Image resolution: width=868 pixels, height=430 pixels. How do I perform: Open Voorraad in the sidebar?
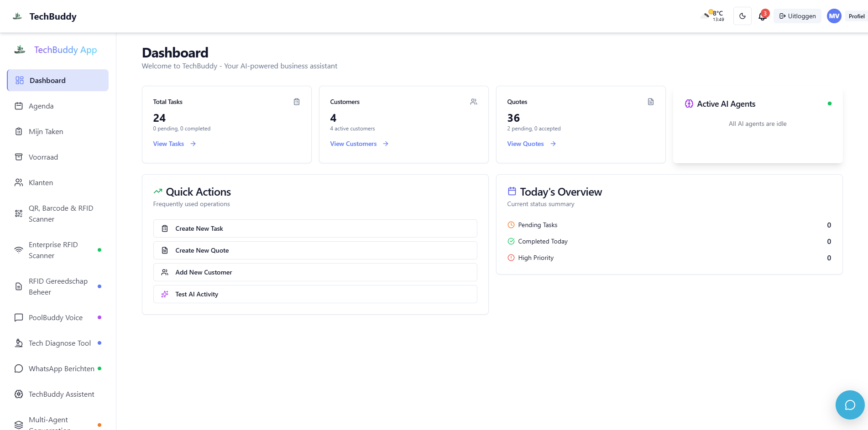pyautogui.click(x=58, y=157)
